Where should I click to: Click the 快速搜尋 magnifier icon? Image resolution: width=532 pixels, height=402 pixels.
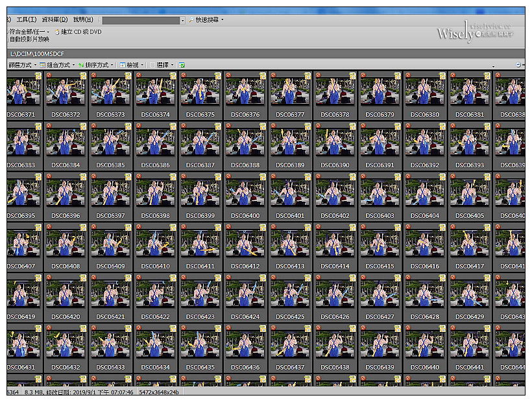tap(191, 20)
